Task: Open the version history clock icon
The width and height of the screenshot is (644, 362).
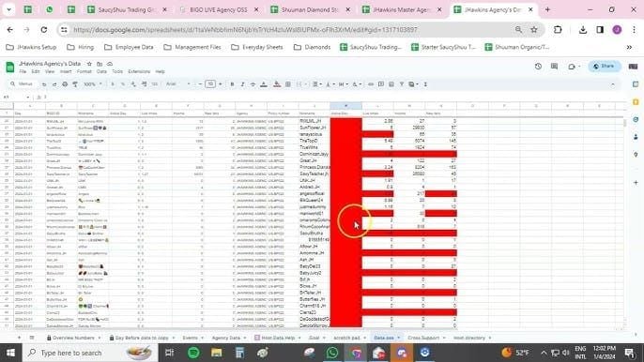Action: (x=538, y=66)
